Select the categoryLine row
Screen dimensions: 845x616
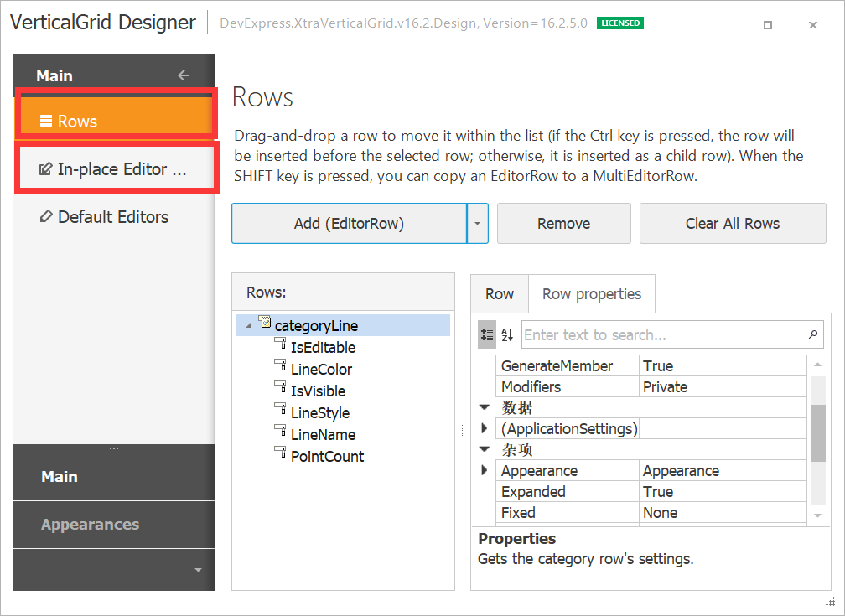[x=344, y=325]
